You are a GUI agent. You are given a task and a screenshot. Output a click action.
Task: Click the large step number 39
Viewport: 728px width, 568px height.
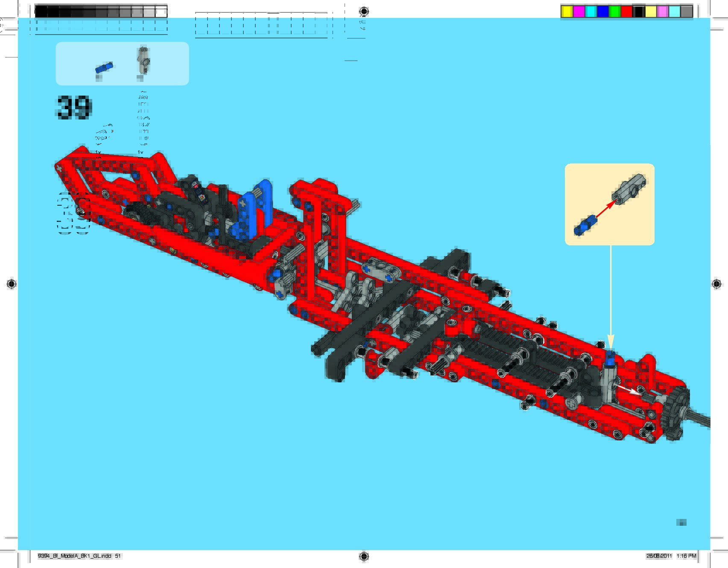click(73, 107)
